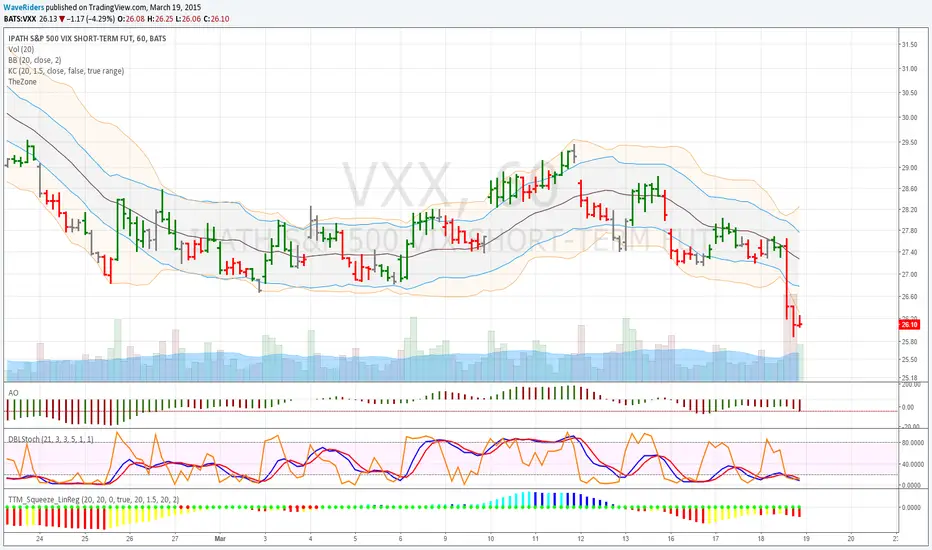Click the 16 date label on time axis
This screenshot has width=932, height=550.
click(670, 539)
